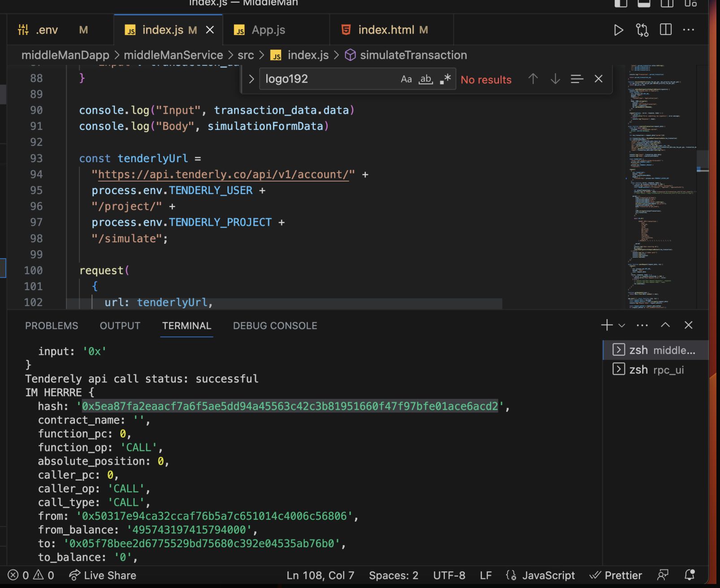Open the api.tenderly.co URL link
The width and height of the screenshot is (720, 588).
click(x=223, y=175)
